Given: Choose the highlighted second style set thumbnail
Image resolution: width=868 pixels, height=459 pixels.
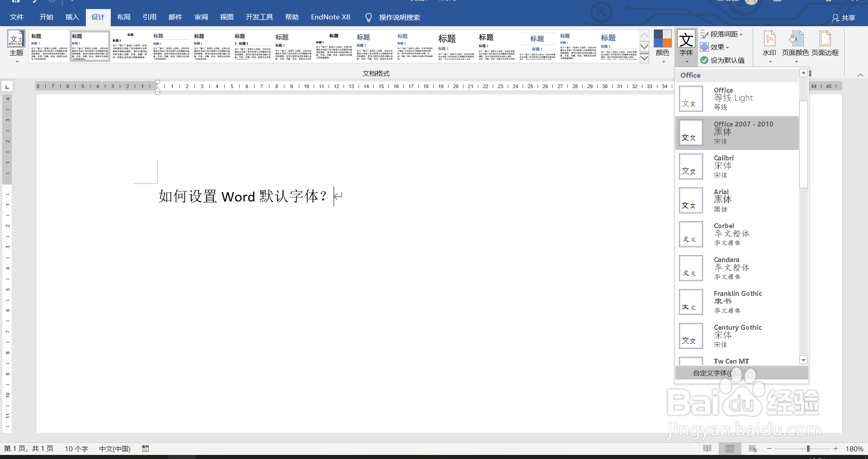Looking at the screenshot, I should tap(90, 46).
